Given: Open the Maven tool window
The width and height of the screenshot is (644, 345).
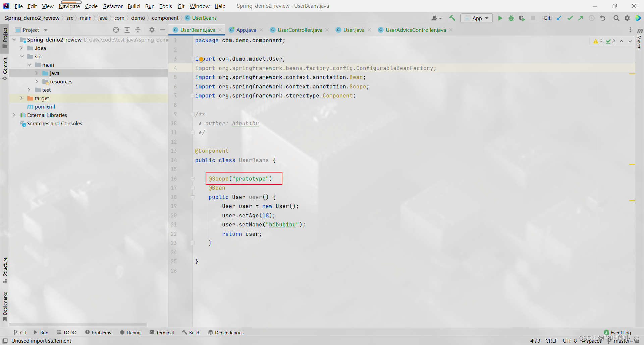Looking at the screenshot, I should coord(639,40).
